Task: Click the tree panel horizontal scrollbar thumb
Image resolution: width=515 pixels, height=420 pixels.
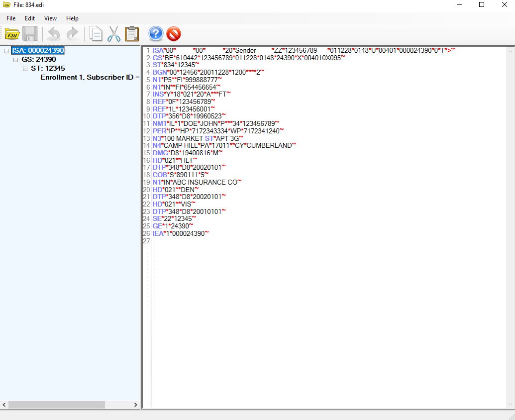Action: coord(57,405)
